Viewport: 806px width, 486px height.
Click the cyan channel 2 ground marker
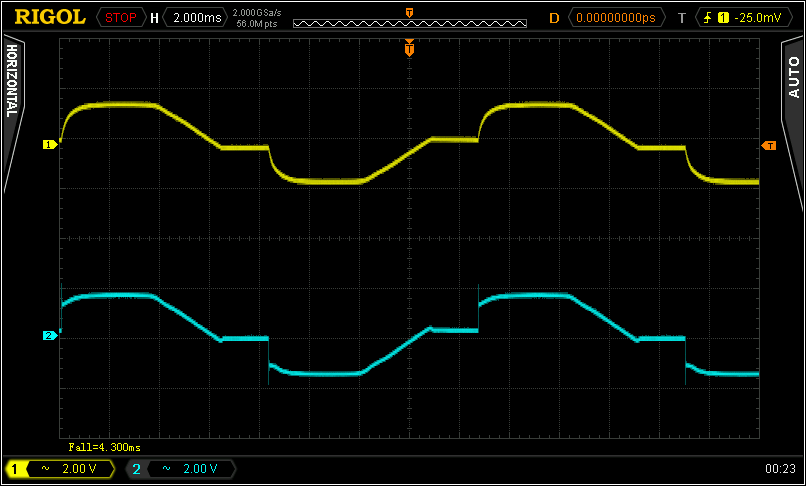click(x=50, y=336)
